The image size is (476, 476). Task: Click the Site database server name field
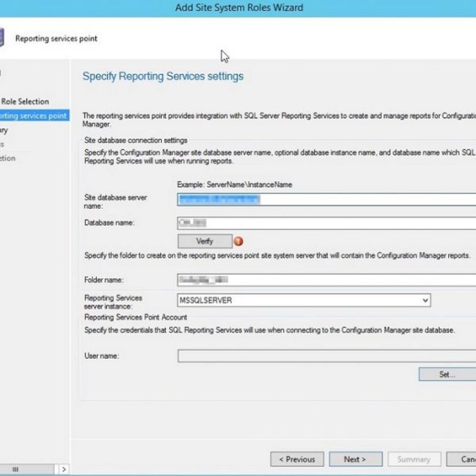point(326,200)
